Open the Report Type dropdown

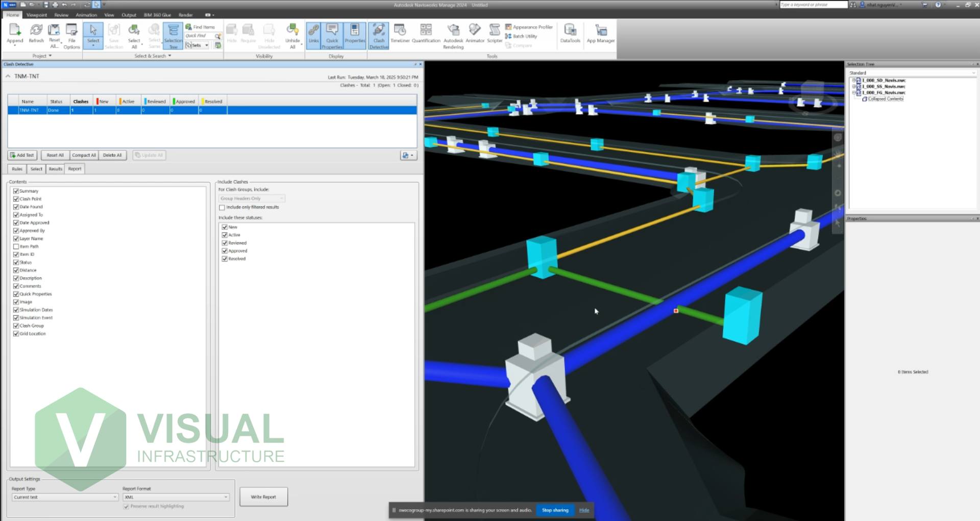click(x=65, y=498)
